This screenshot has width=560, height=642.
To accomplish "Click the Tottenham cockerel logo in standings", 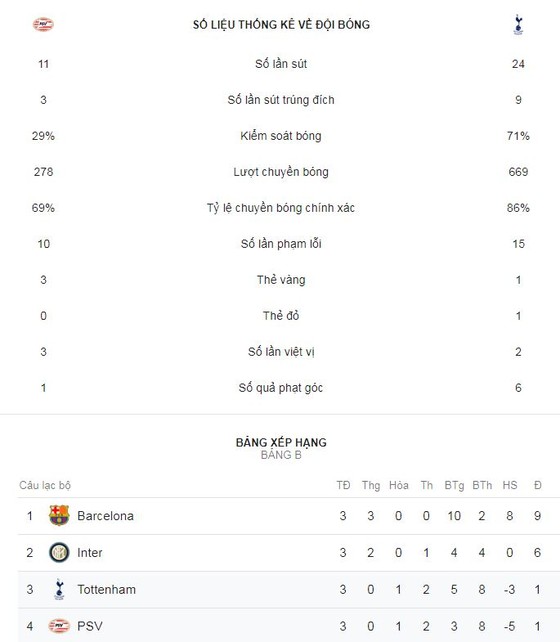I will (59, 589).
